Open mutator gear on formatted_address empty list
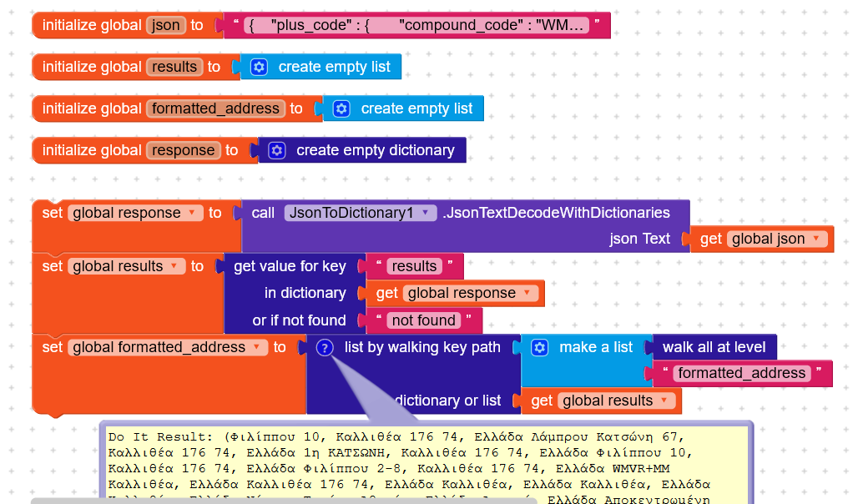Image resolution: width=858 pixels, height=504 pixels. [x=341, y=109]
